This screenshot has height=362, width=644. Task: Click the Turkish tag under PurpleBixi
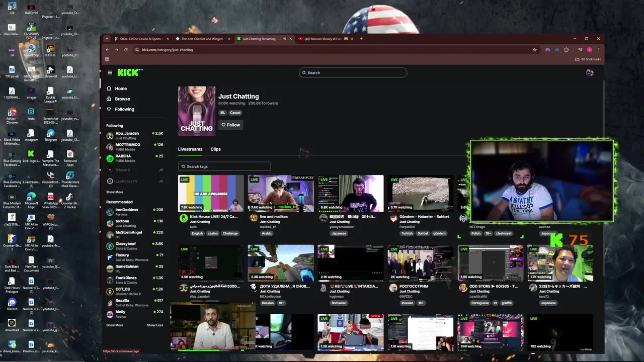[x=407, y=233]
